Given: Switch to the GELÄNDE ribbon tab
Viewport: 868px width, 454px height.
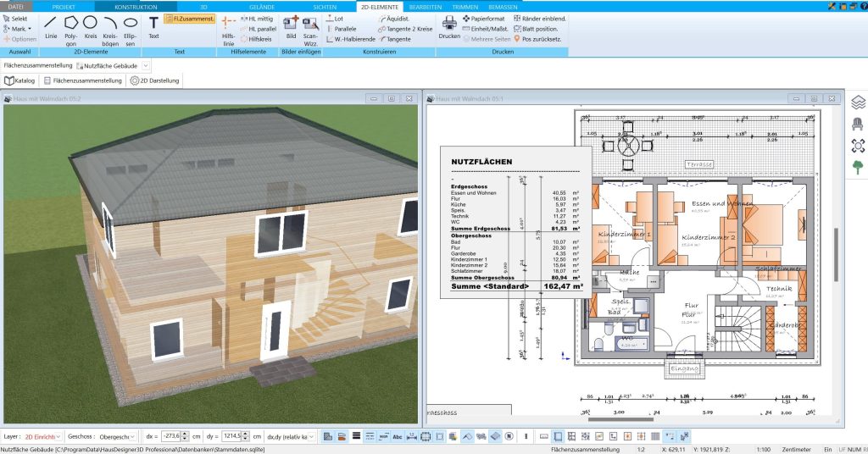Looking at the screenshot, I should coord(262,7).
